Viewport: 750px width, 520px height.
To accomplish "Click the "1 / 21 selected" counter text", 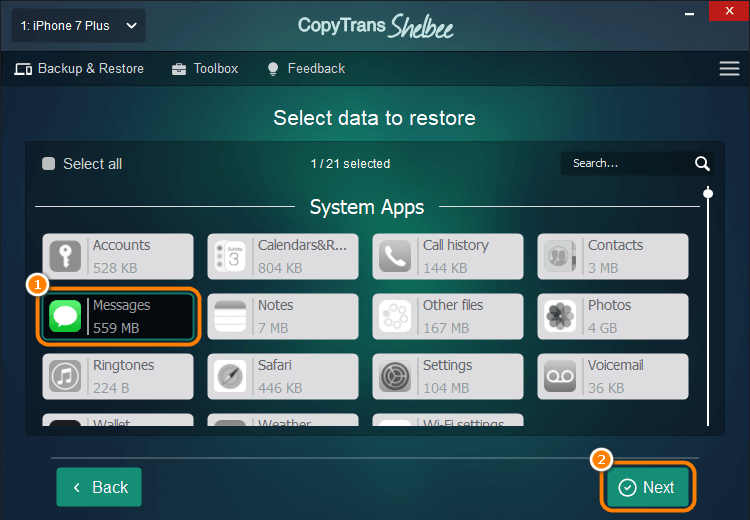I will click(350, 164).
